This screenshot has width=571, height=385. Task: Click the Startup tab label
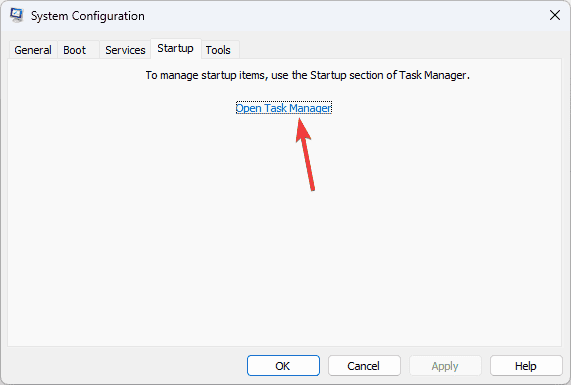[x=175, y=48]
